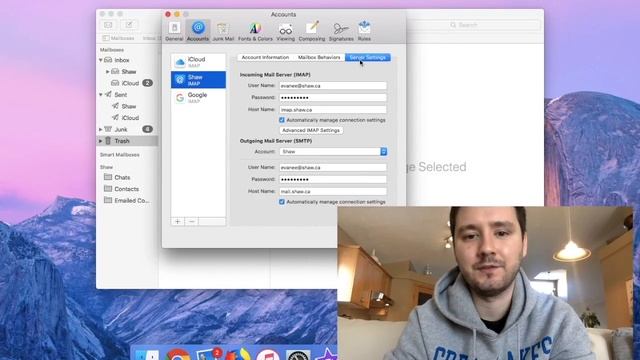
Task: Click the incoming Password field
Action: click(x=333, y=98)
